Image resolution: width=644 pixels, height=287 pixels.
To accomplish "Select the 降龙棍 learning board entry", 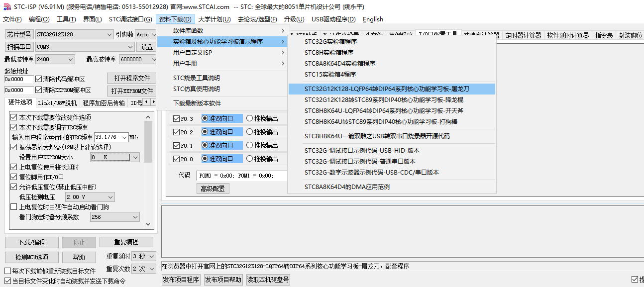I will 392,100.
